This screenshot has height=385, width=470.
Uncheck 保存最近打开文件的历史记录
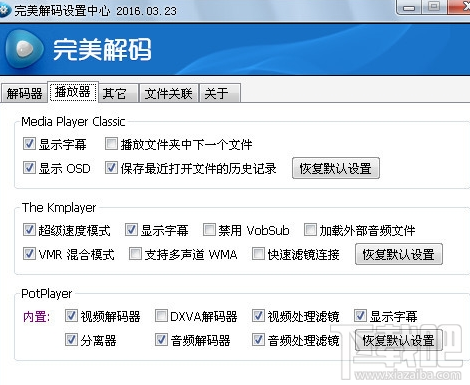(111, 168)
